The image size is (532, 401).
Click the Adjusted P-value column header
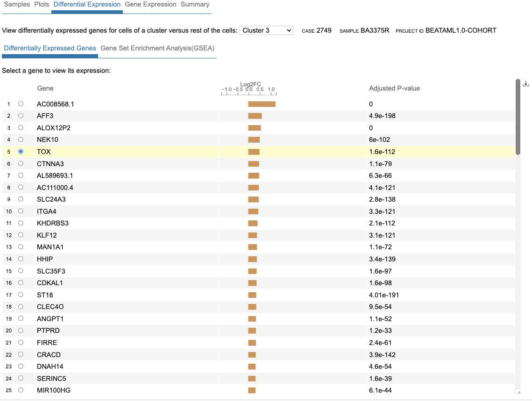(394, 88)
